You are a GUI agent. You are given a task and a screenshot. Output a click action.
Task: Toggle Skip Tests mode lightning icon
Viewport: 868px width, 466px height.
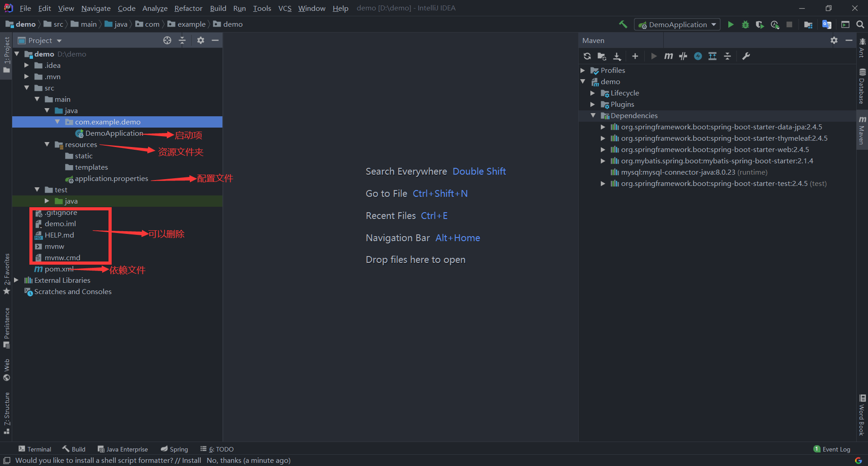coord(698,56)
